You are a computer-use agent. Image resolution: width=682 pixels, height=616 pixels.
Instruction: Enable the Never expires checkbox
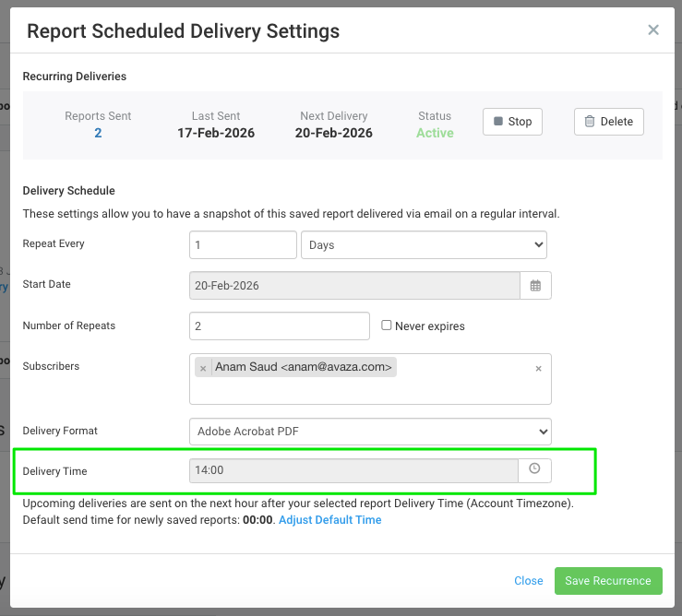point(388,326)
